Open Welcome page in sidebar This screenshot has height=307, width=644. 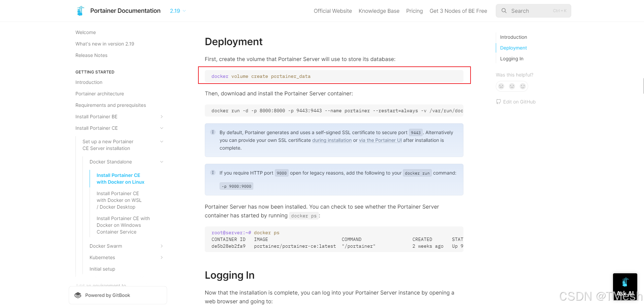point(86,32)
